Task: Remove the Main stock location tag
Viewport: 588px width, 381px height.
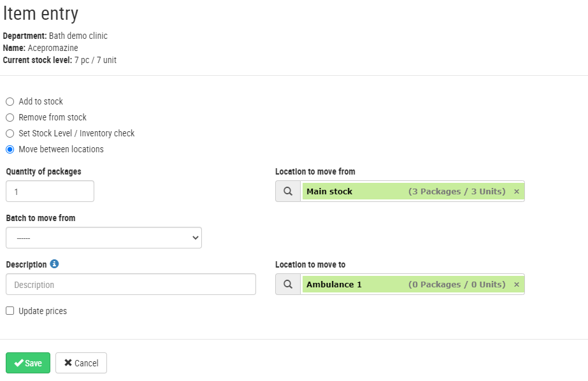Action: (517, 192)
